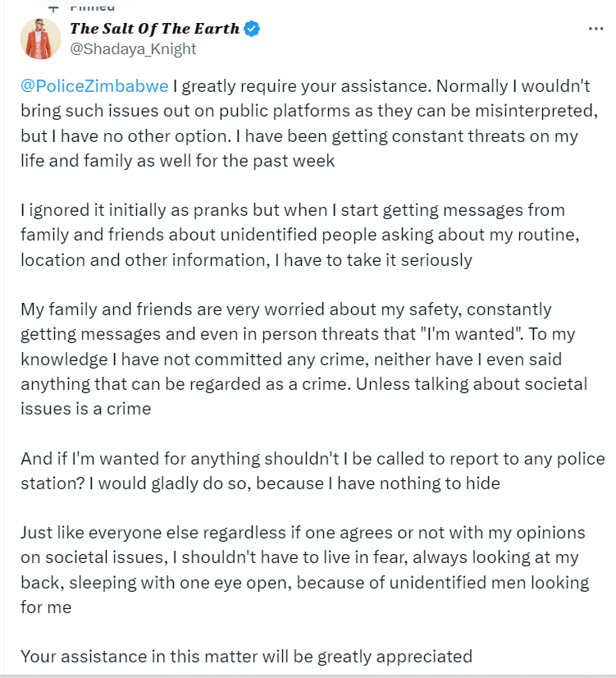Click the paragraph starting "And if I'm wanted"
The width and height of the screenshot is (616, 678).
[x=313, y=471]
